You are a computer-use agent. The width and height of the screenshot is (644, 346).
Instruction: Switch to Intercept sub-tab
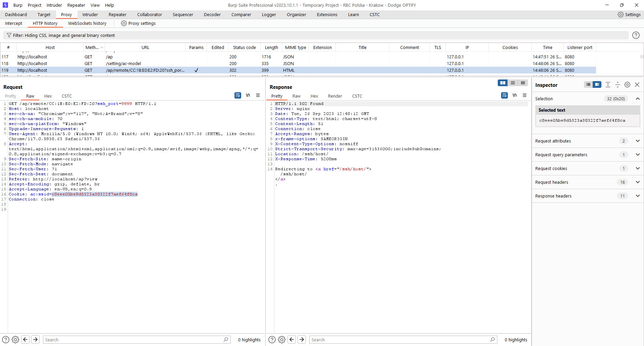pyautogui.click(x=13, y=23)
